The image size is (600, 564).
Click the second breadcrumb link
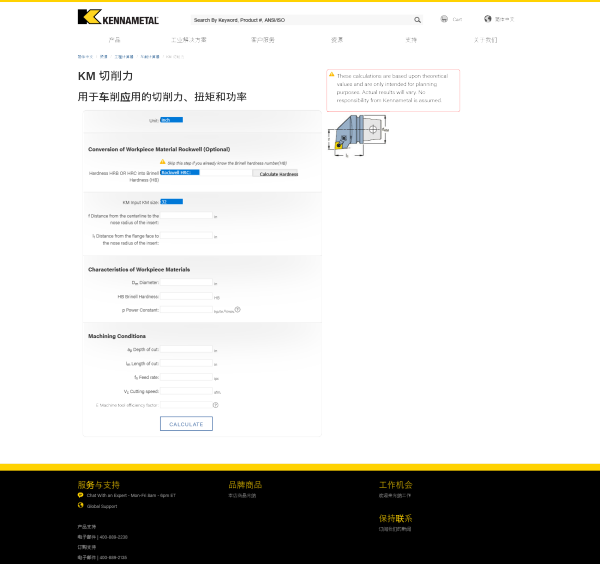click(x=104, y=57)
